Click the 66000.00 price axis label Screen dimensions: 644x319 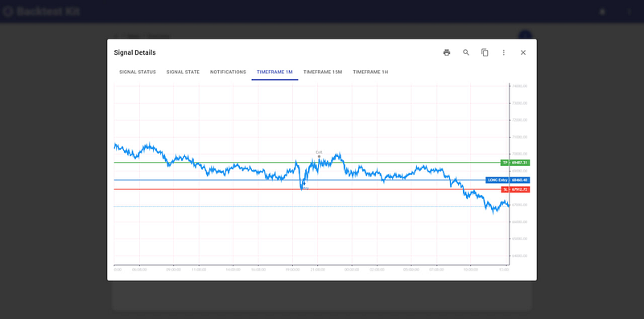coord(519,222)
